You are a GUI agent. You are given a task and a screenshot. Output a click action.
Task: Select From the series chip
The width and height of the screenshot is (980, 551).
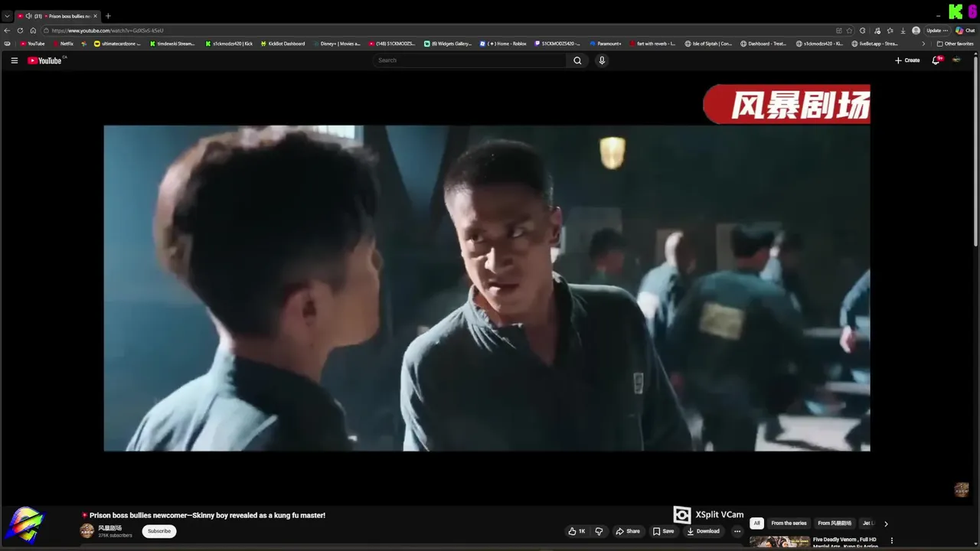789,523
